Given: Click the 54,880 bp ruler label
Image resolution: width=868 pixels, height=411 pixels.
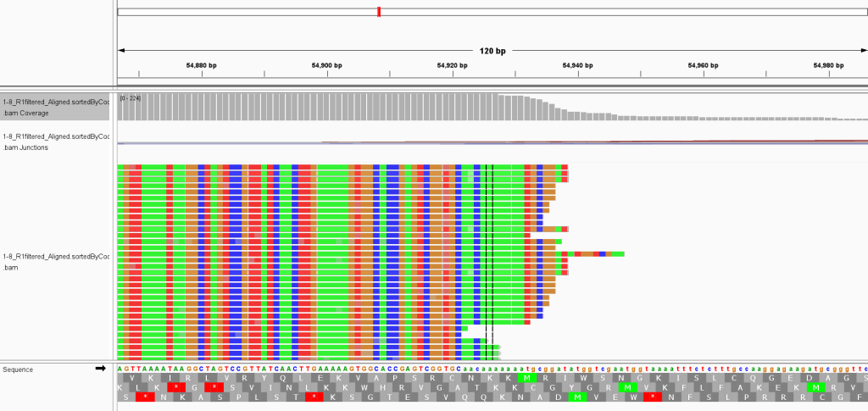Looking at the screenshot, I should (x=201, y=65).
